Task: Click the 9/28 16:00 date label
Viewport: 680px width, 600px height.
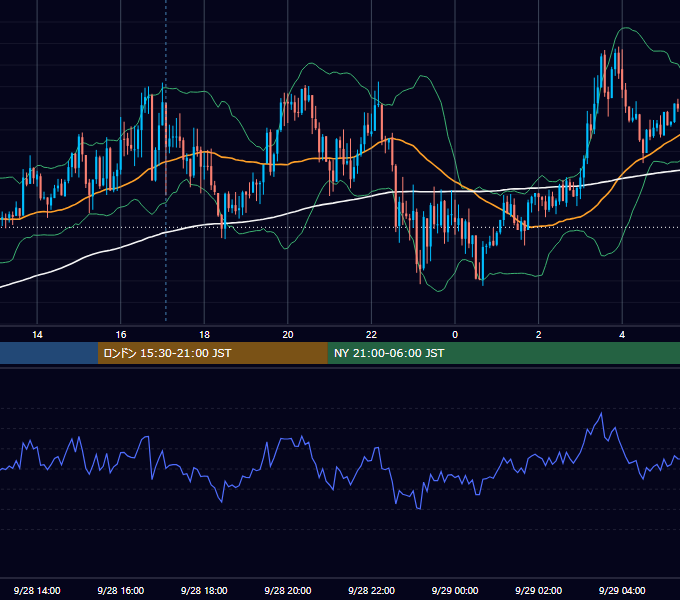Action: [121, 590]
